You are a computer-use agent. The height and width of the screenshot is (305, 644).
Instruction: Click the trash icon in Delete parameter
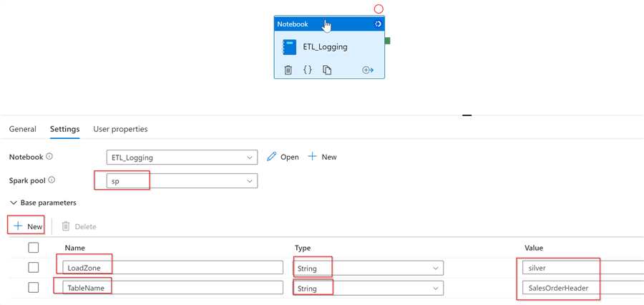(x=66, y=226)
